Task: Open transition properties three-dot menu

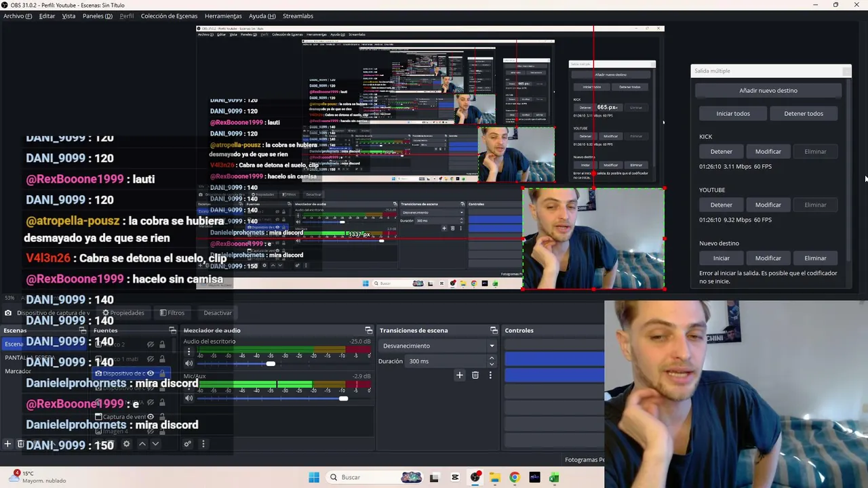Action: (490, 375)
